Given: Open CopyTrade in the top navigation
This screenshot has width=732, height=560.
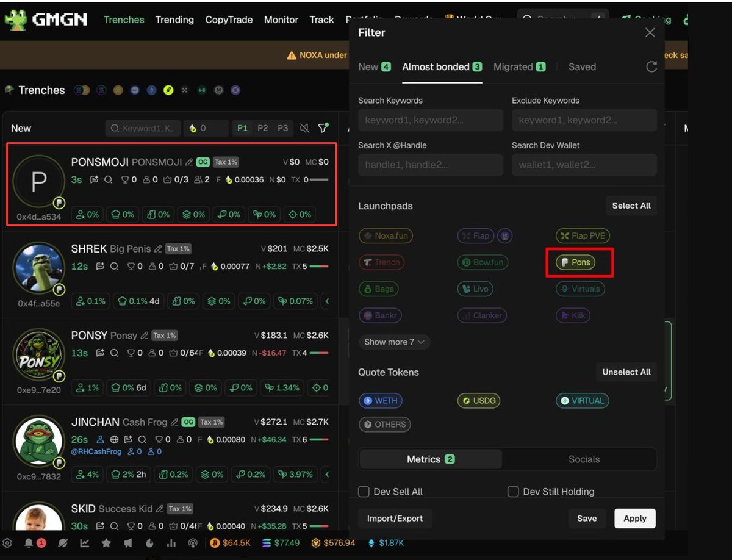Looking at the screenshot, I should (229, 20).
